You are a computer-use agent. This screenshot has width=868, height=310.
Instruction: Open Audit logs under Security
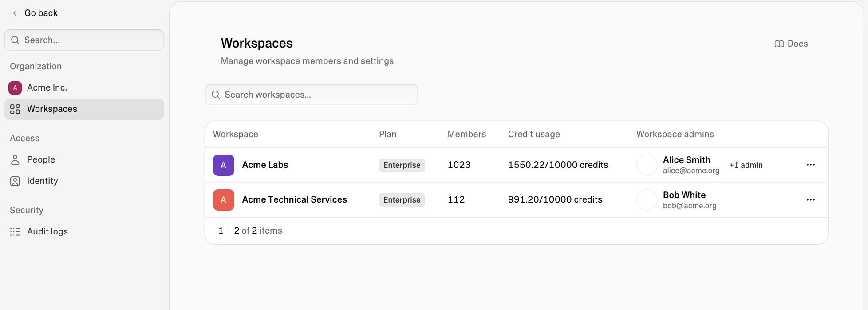pyautogui.click(x=84, y=232)
